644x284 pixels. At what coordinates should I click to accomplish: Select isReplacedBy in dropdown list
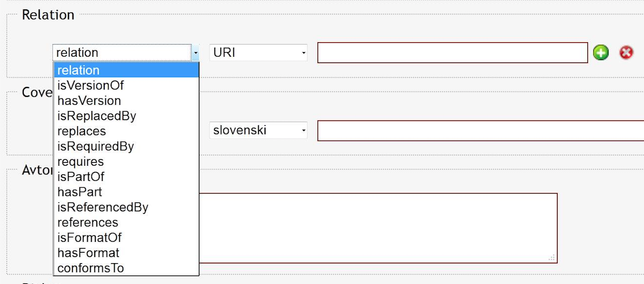(97, 116)
